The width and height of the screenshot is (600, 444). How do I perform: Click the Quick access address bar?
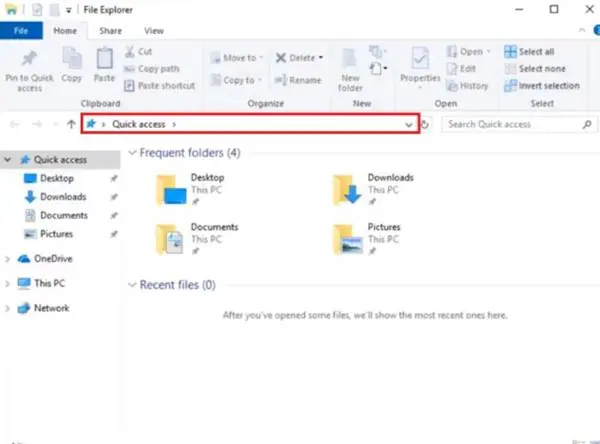click(250, 124)
